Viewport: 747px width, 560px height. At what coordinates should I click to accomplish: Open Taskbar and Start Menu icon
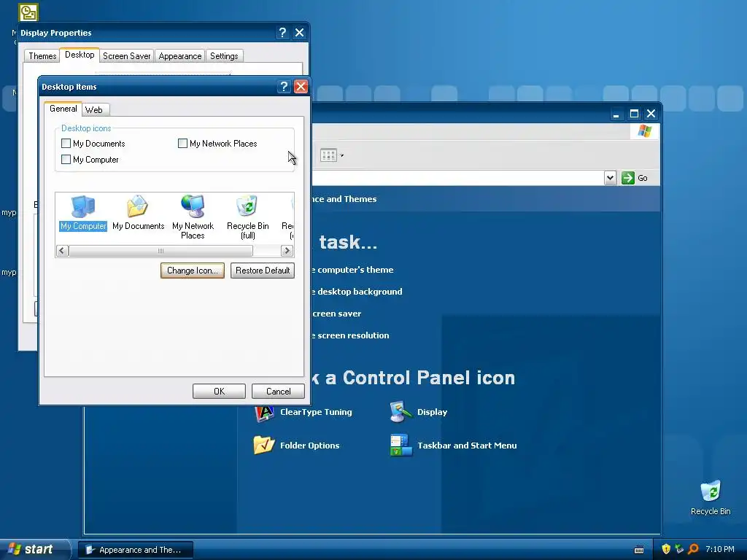tap(454, 446)
